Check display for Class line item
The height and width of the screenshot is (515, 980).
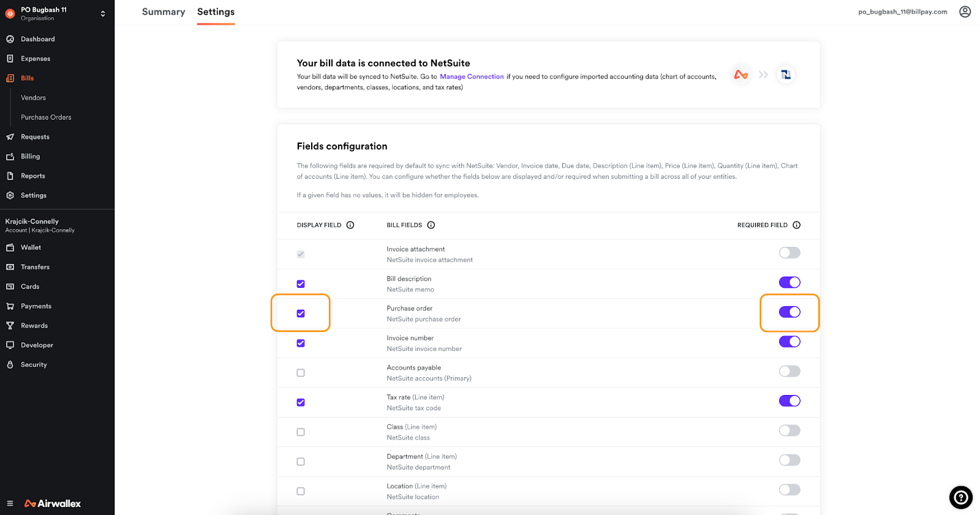point(301,432)
